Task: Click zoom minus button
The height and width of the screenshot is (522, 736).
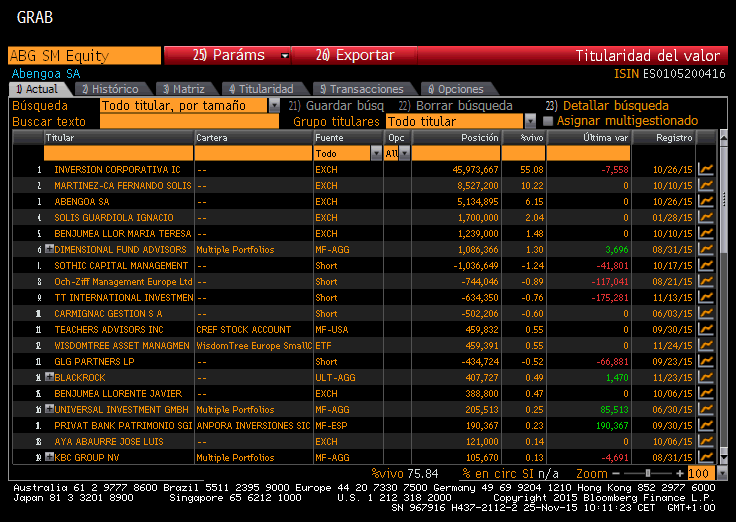Action: 616,474
